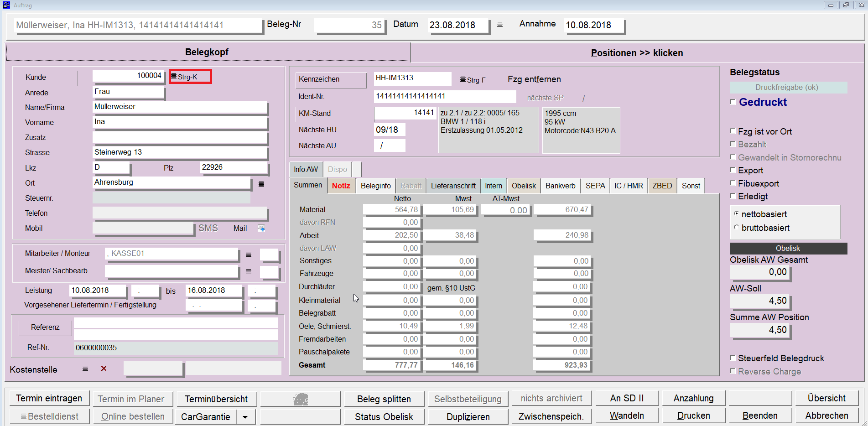Click the CarGarantie button
Viewport: 868px width, 426px height.
(x=206, y=417)
